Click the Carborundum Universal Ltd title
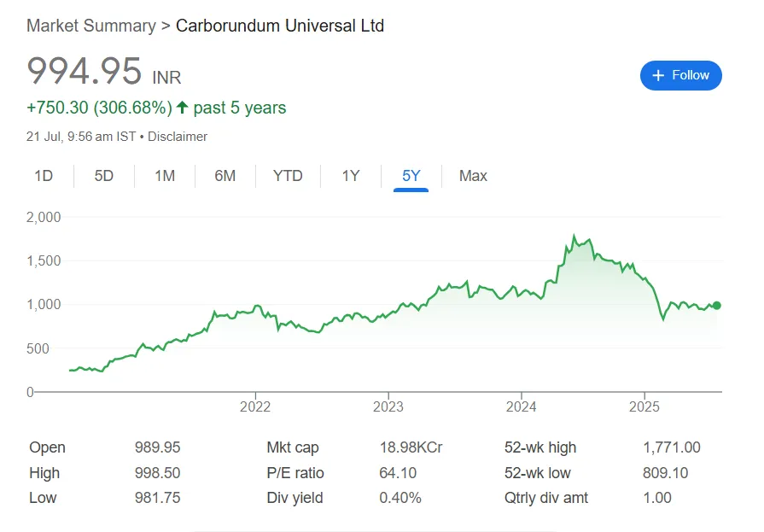The height and width of the screenshot is (532, 764). 280,26
